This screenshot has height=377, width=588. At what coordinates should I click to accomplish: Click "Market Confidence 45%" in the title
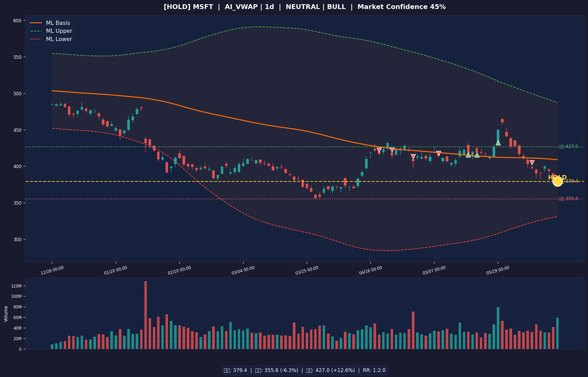click(x=402, y=7)
